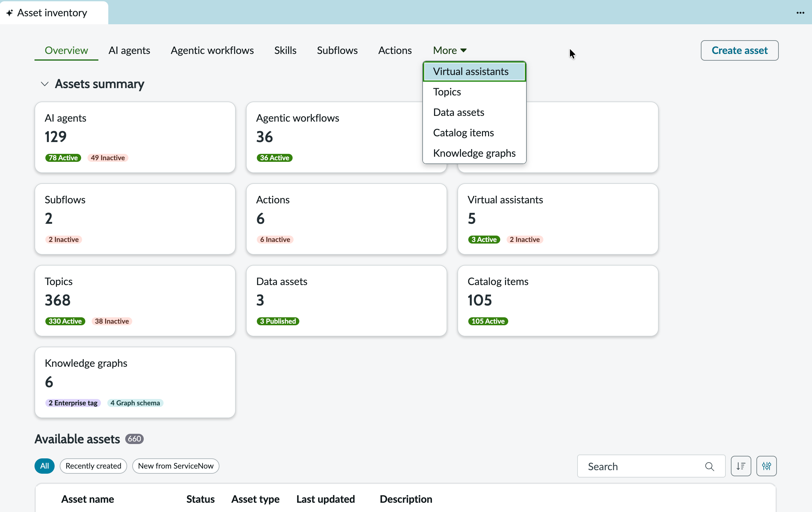Click the 38 Inactive badge on Topics

112,321
